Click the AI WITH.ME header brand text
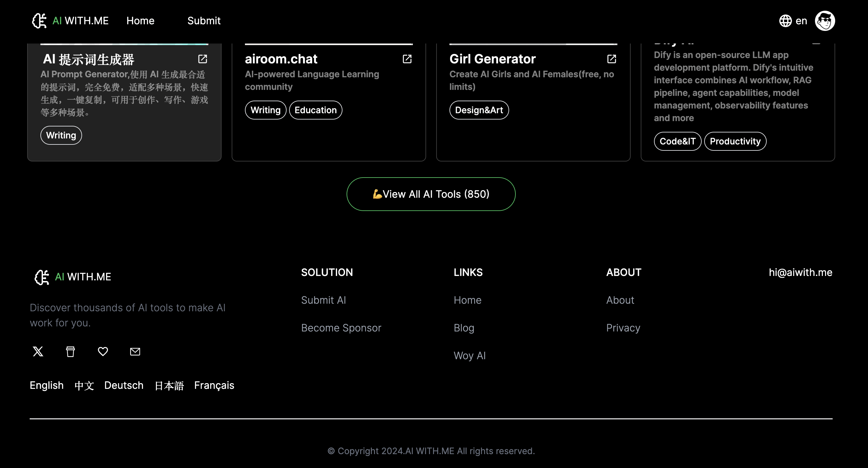 click(x=80, y=21)
